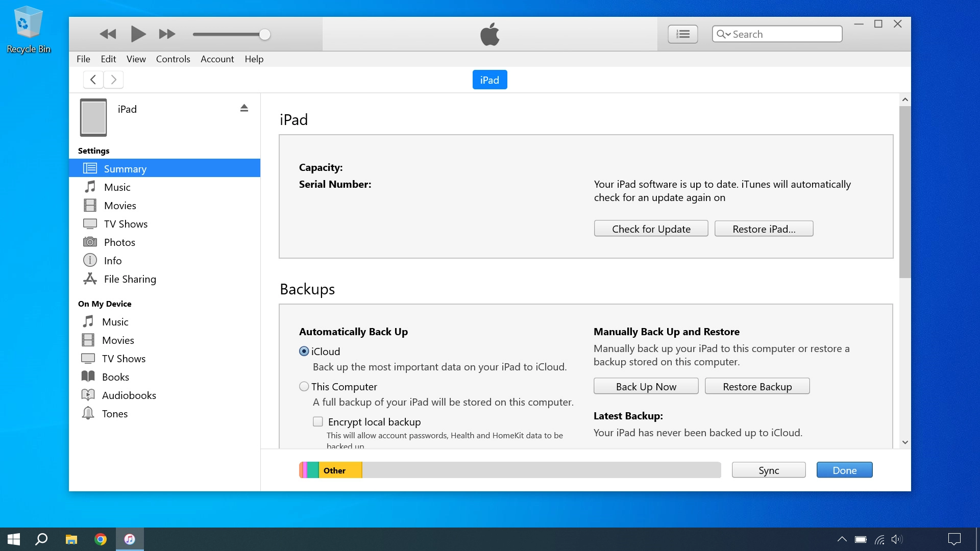The width and height of the screenshot is (980, 551).
Task: Enable Encrypt local backup checkbox
Action: [318, 422]
